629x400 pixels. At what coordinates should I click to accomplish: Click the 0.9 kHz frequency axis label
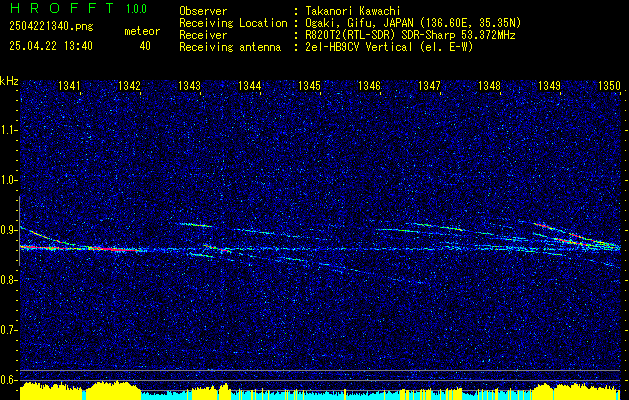point(8,230)
